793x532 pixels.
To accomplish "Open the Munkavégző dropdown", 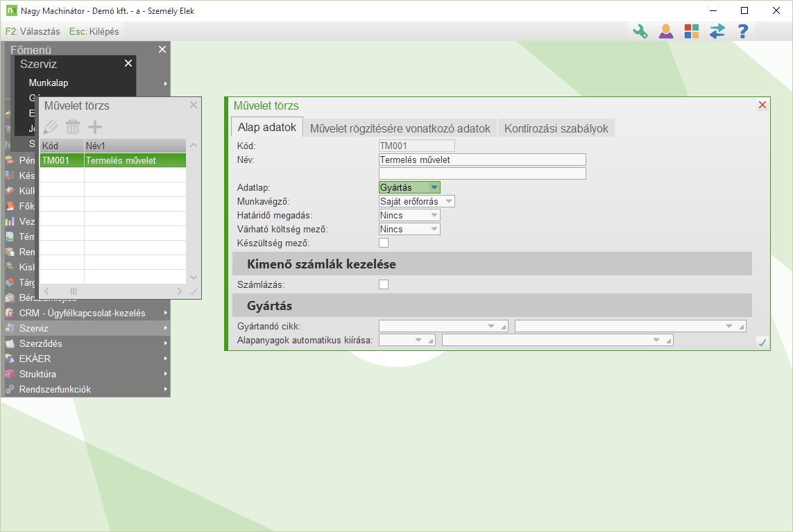I will (417, 201).
